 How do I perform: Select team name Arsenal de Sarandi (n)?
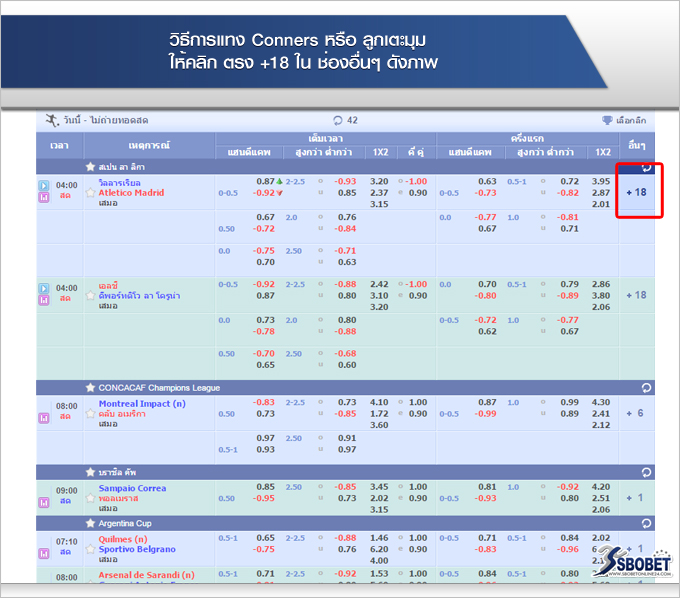(146, 575)
